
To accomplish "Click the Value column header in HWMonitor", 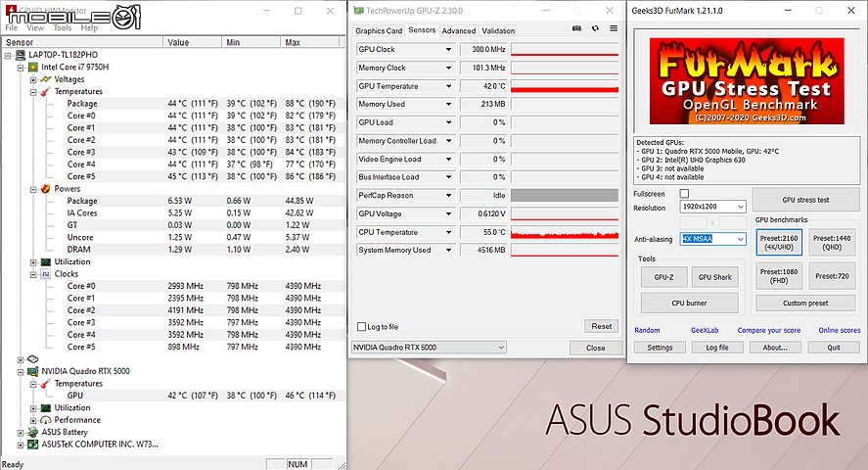I will [x=192, y=42].
